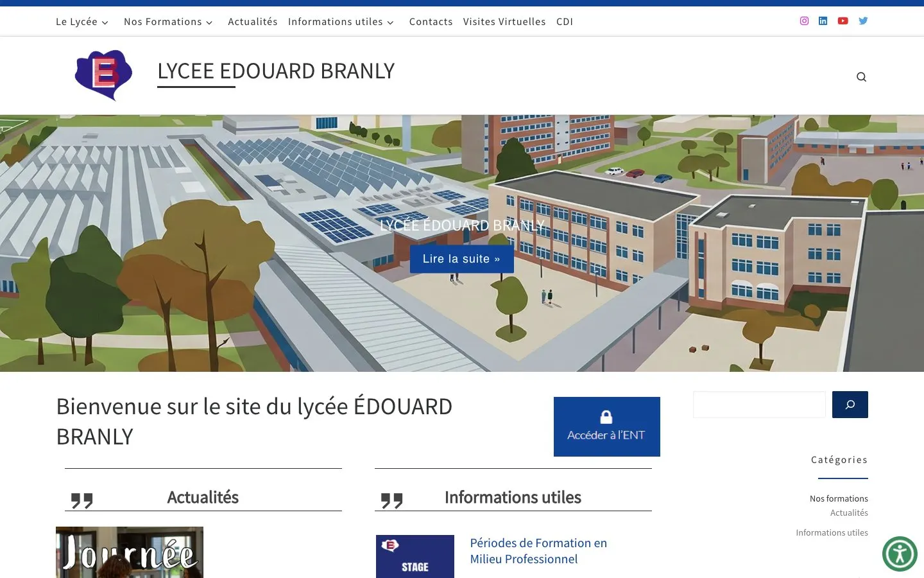
Task: Click the Lire la suite button
Action: (461, 259)
